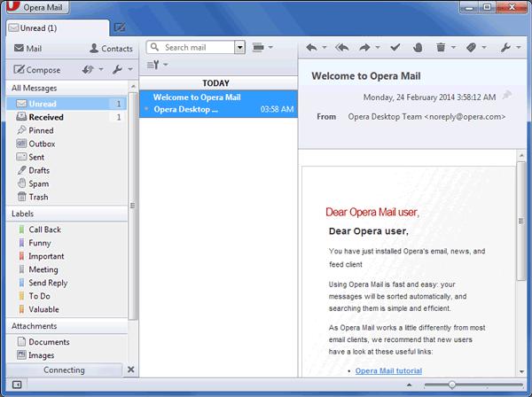532x397 pixels.
Task: Open the Check/Send dropdown arrow
Action: pos(101,69)
